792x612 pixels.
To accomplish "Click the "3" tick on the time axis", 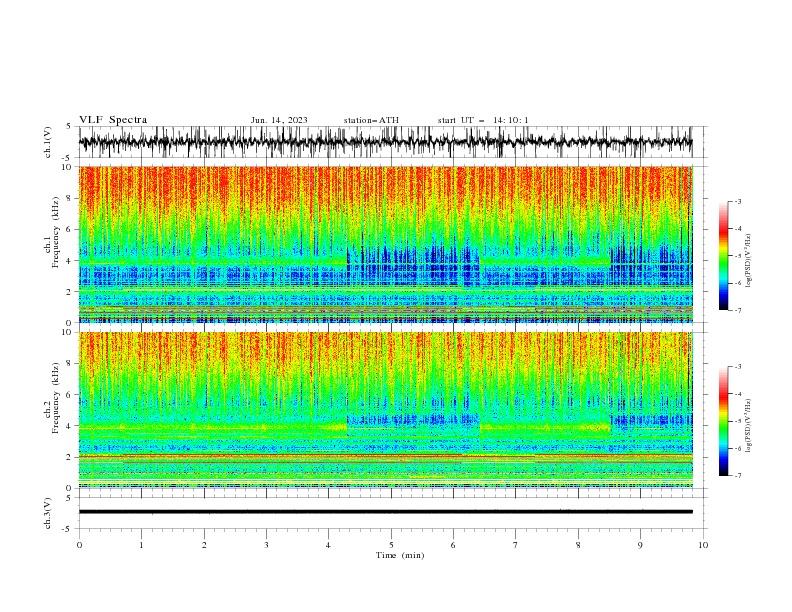I will click(x=266, y=545).
